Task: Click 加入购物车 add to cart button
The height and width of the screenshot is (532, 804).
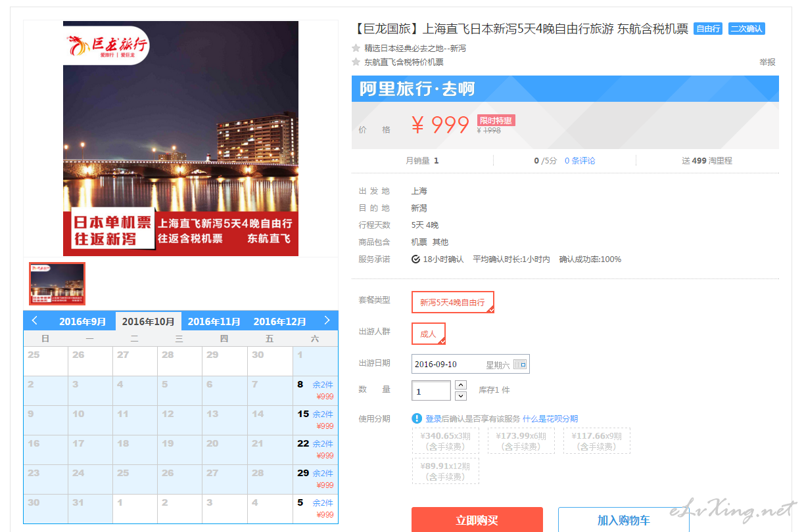Action: (x=624, y=520)
